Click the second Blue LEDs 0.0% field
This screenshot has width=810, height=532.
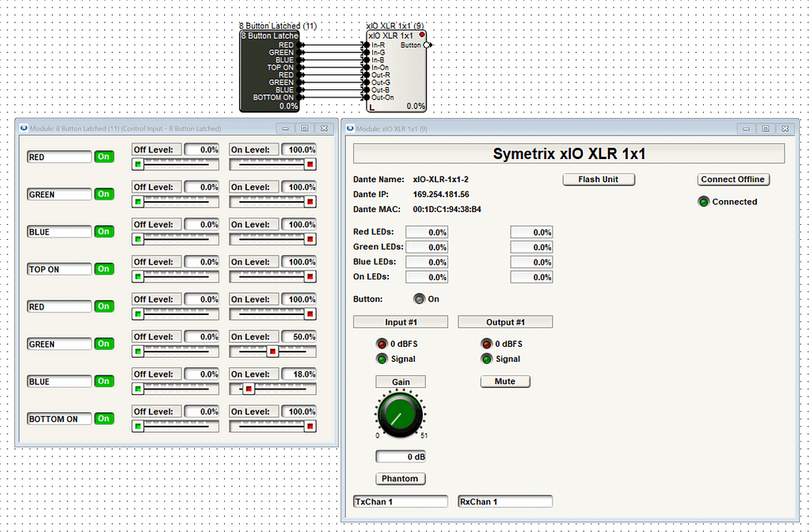(531, 262)
